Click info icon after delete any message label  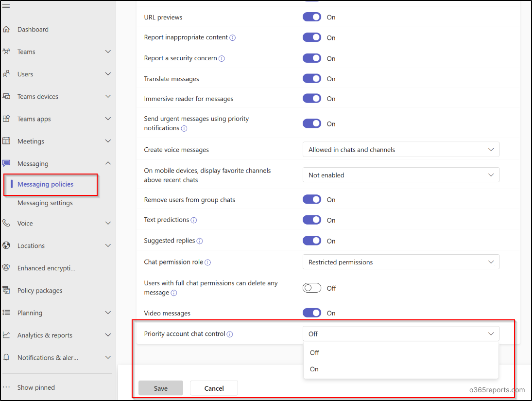(x=174, y=293)
